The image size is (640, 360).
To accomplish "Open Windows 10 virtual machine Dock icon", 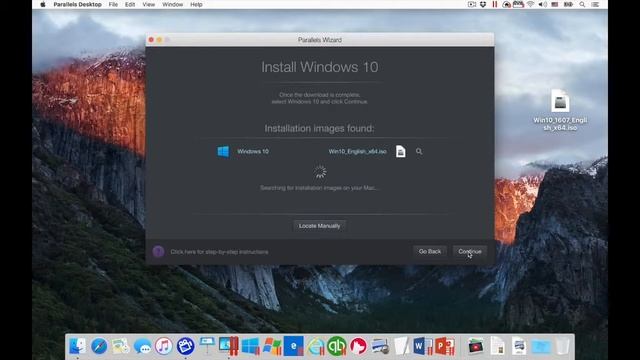I will [250, 346].
